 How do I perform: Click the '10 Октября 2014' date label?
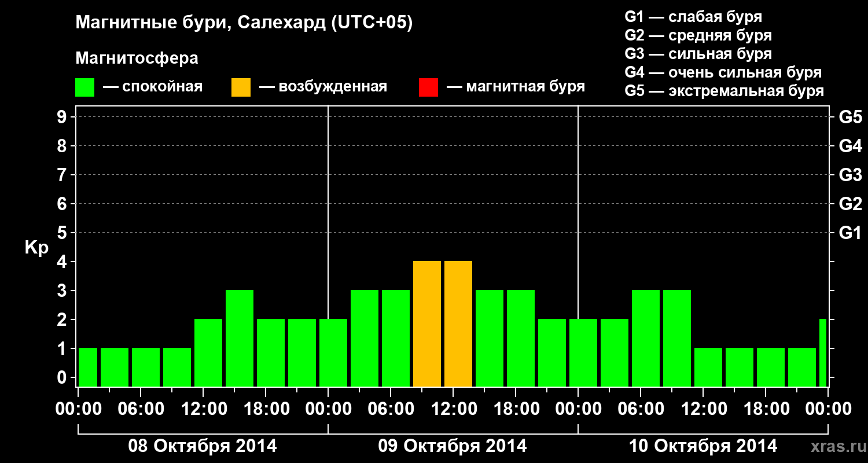[703, 446]
